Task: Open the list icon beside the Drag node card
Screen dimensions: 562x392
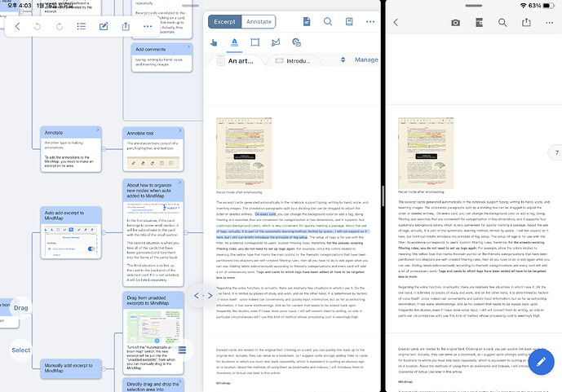Action: tap(182, 350)
